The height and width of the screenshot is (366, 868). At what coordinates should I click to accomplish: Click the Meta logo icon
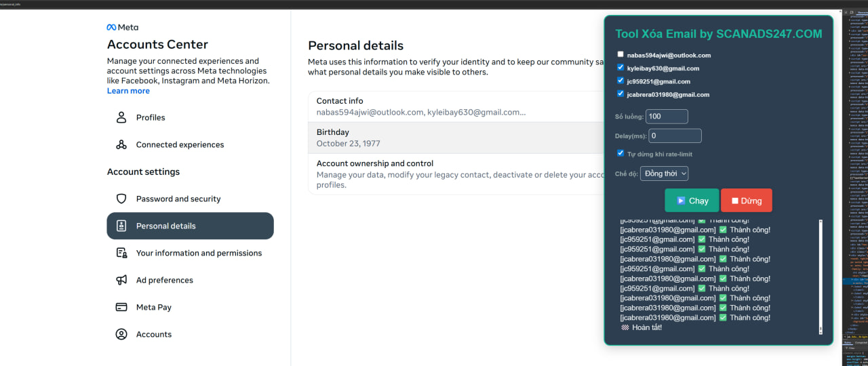pyautogui.click(x=112, y=28)
